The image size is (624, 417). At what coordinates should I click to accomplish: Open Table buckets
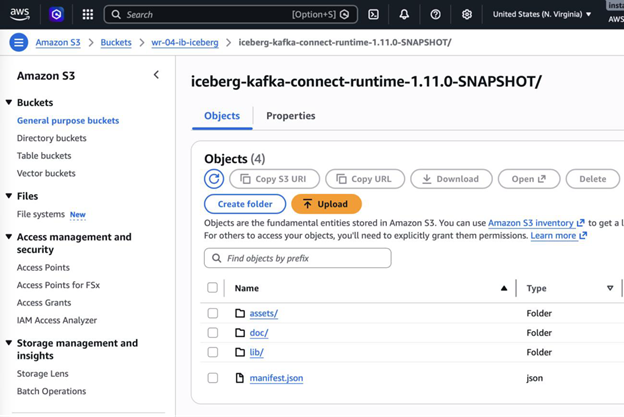pos(44,156)
